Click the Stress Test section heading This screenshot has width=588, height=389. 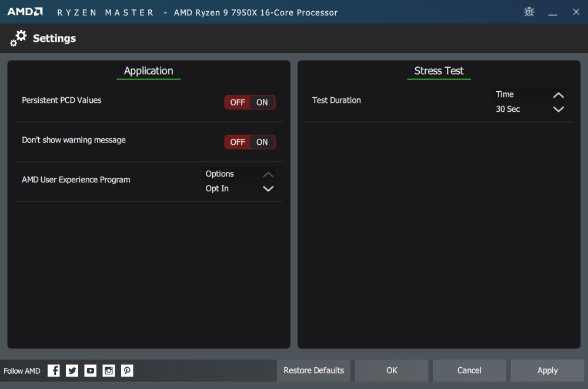439,71
